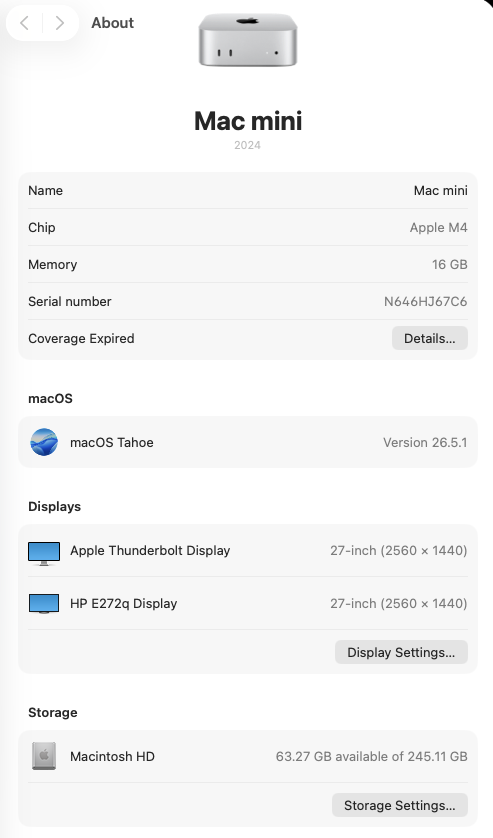Click the Mac mini name field value

point(441,190)
